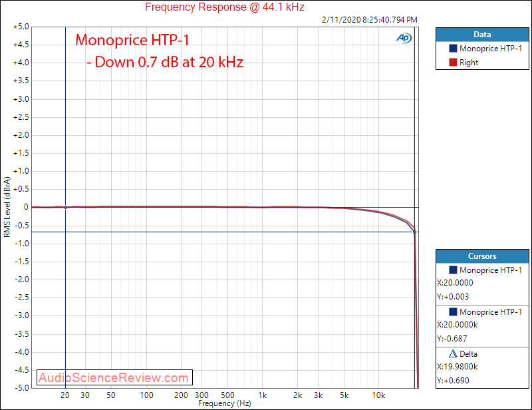This screenshot has width=532, height=410.
Task: Click the blue Monoprice HTP-1 legend swatch in Data panel
Action: click(x=453, y=48)
